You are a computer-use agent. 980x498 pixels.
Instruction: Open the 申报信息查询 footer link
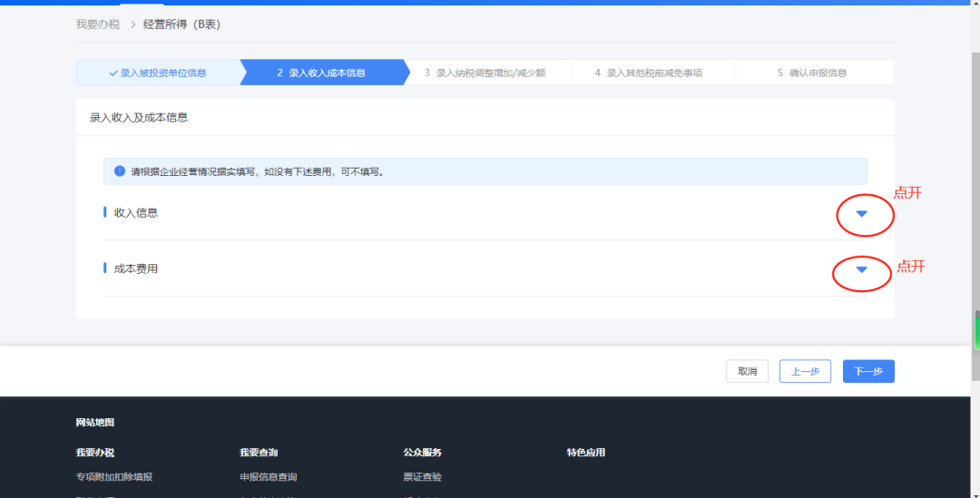tap(268, 477)
